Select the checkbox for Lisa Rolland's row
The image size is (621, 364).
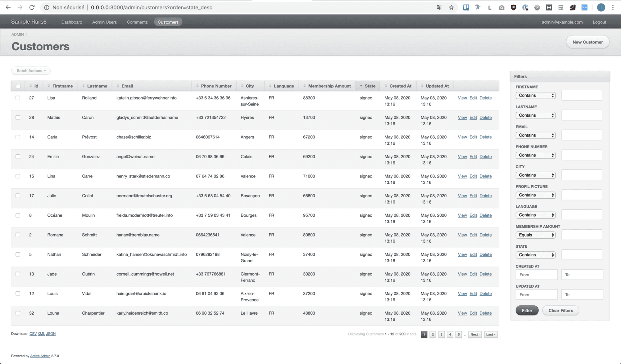coord(18,98)
